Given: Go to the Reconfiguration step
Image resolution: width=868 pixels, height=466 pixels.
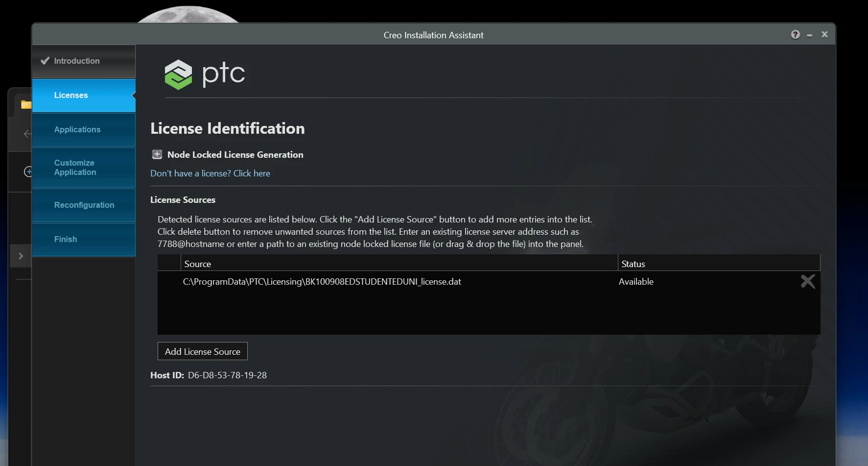Looking at the screenshot, I should 84,205.
